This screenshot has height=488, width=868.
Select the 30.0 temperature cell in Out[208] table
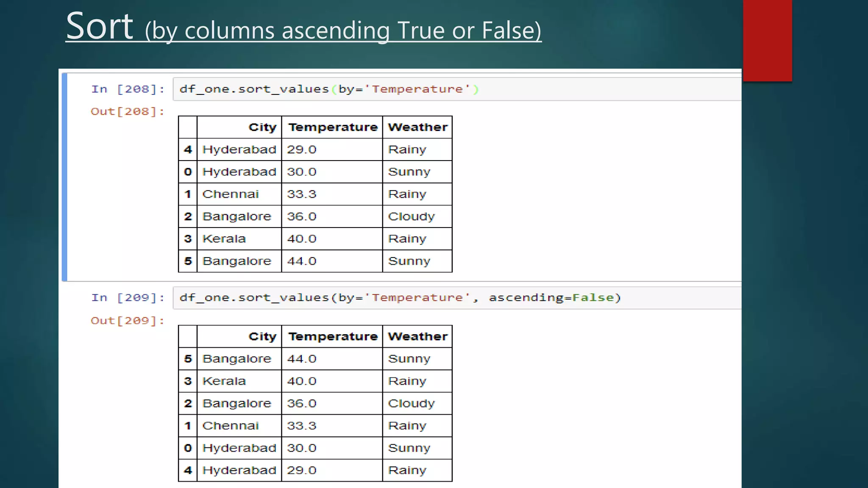point(332,172)
